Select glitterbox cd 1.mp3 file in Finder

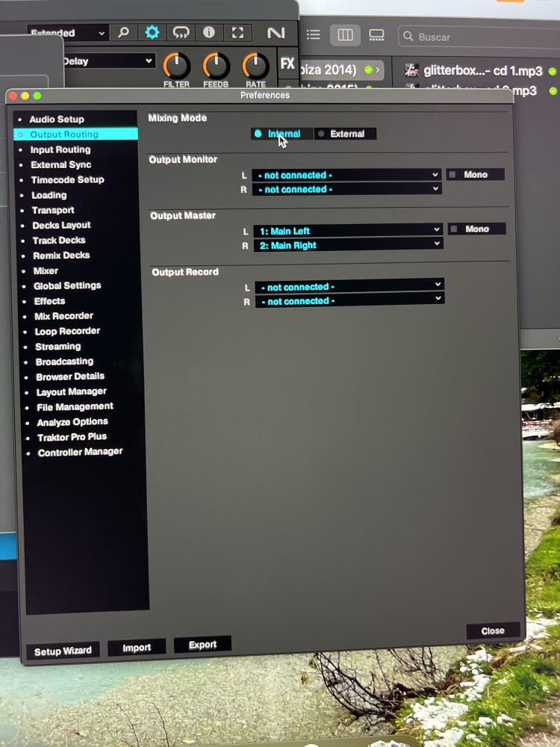pos(482,70)
